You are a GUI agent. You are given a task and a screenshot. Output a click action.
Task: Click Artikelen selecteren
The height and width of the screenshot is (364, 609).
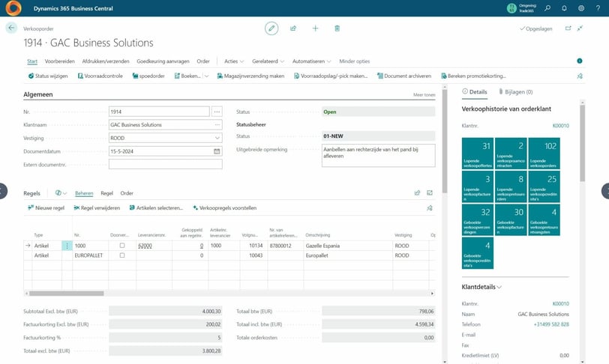pyautogui.click(x=156, y=208)
